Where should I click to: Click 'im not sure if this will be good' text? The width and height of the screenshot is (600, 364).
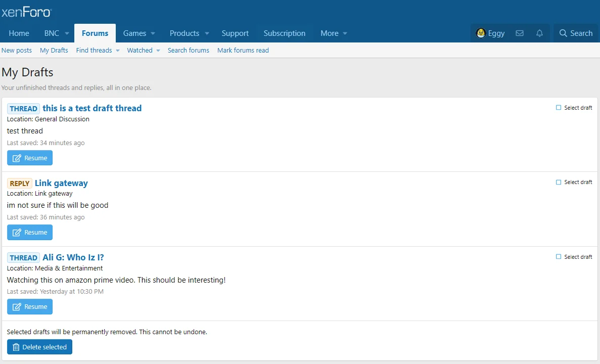click(x=58, y=205)
